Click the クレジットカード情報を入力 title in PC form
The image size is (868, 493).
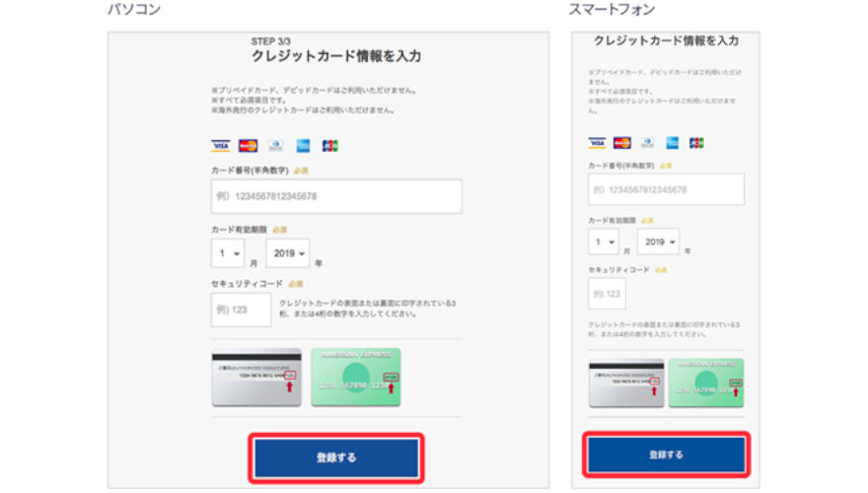click(x=336, y=56)
